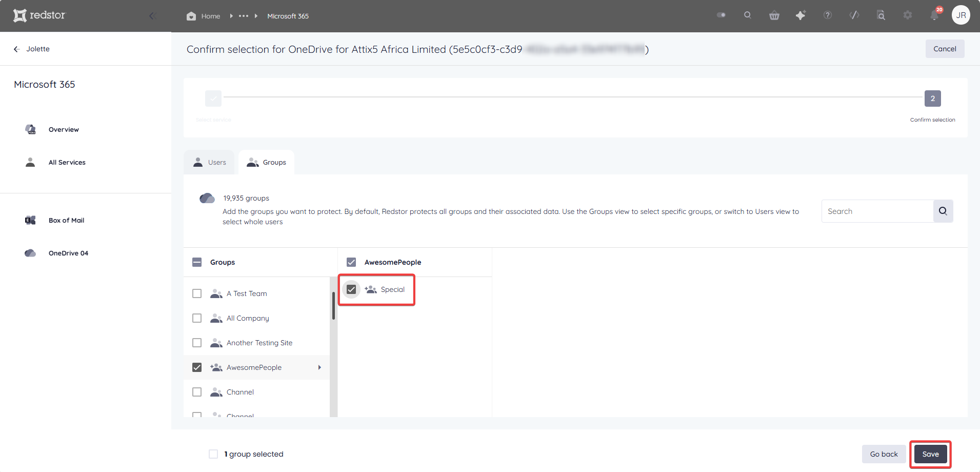
Task: Click the Special group people icon
Action: coord(371,289)
